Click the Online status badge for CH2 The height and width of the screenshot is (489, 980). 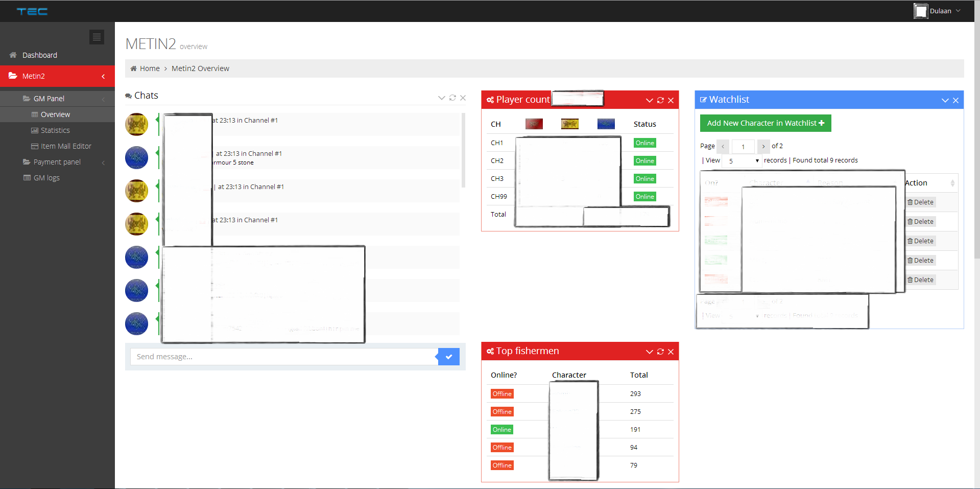[645, 161]
